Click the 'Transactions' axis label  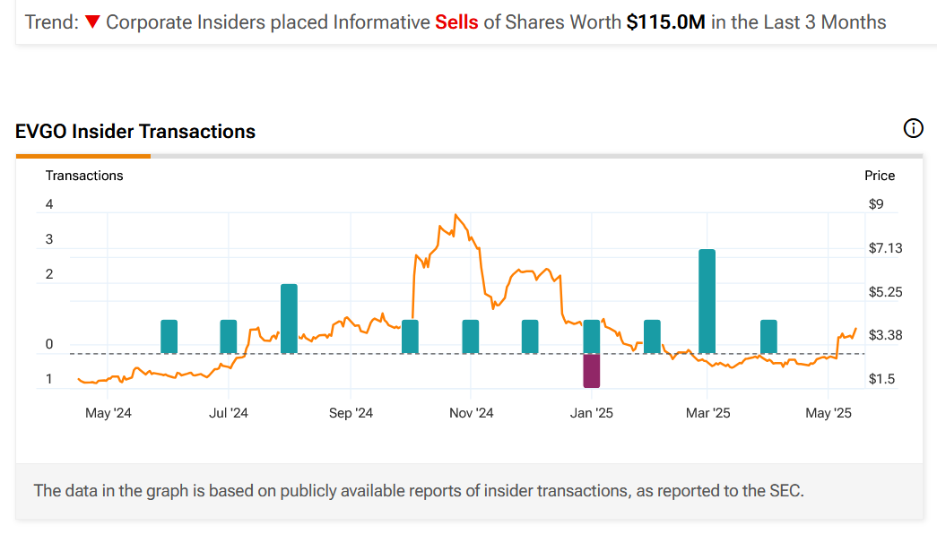tap(84, 176)
